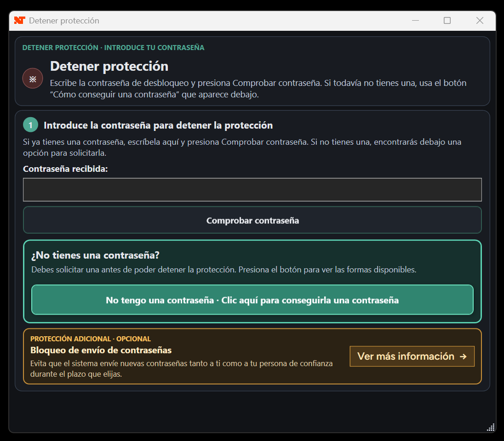This screenshot has width=504, height=441.
Task: Click the 'Contraseña recibida:' label
Action: [x=65, y=169]
